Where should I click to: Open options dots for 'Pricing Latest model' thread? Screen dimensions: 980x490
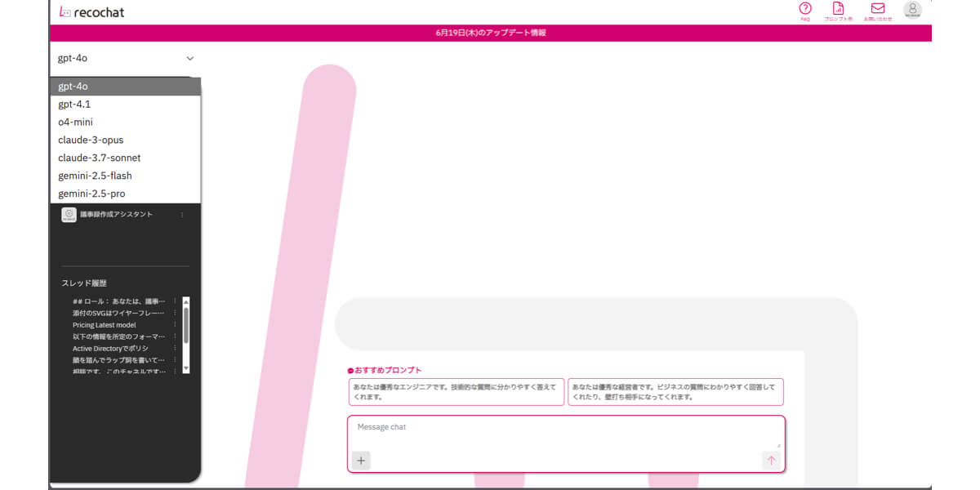(x=175, y=325)
